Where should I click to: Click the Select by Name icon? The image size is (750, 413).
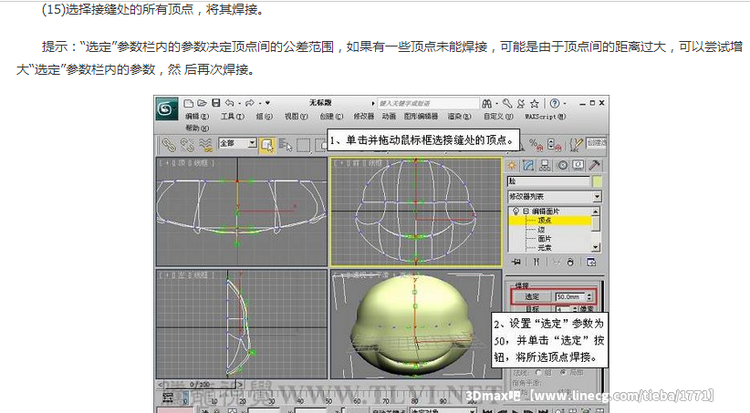[x=286, y=145]
